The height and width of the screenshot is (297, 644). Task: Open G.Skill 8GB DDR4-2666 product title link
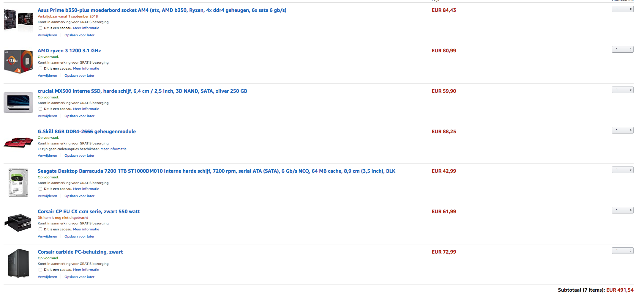point(87,131)
